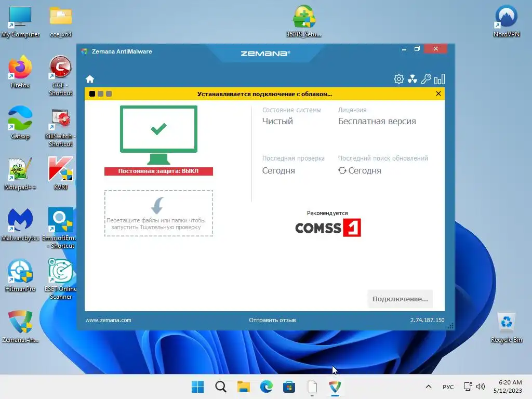Open taskbar Search magnifier

220,387
